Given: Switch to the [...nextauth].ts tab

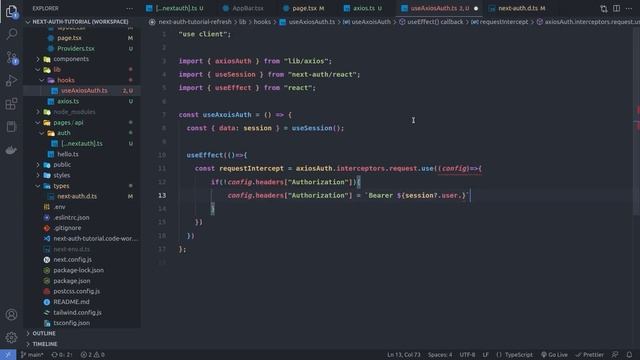Looking at the screenshot, I should [x=175, y=8].
